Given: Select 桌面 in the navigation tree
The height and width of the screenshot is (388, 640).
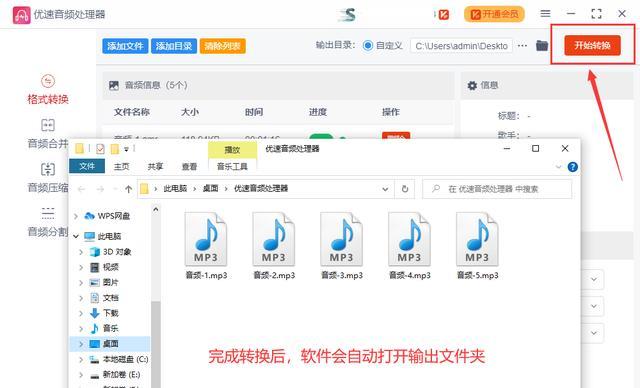Looking at the screenshot, I should 110,344.
